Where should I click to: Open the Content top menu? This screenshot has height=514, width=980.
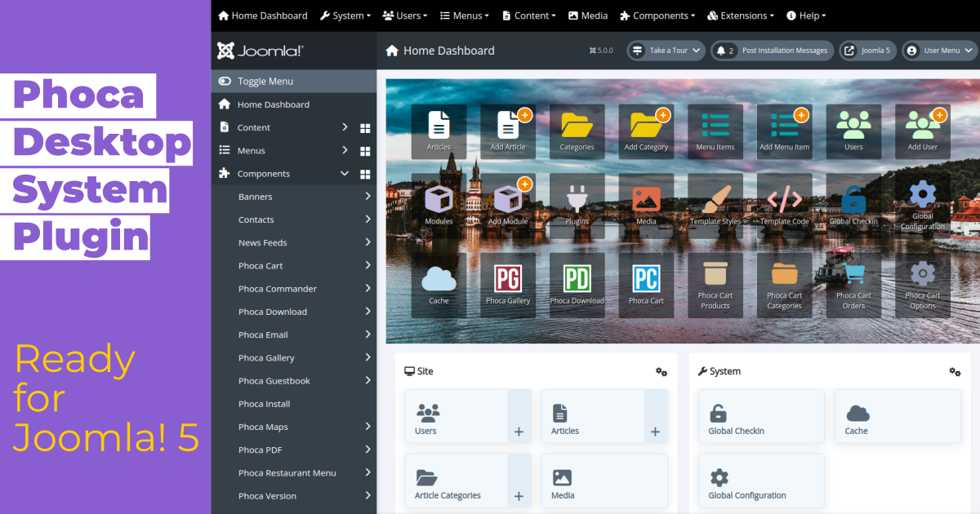528,16
